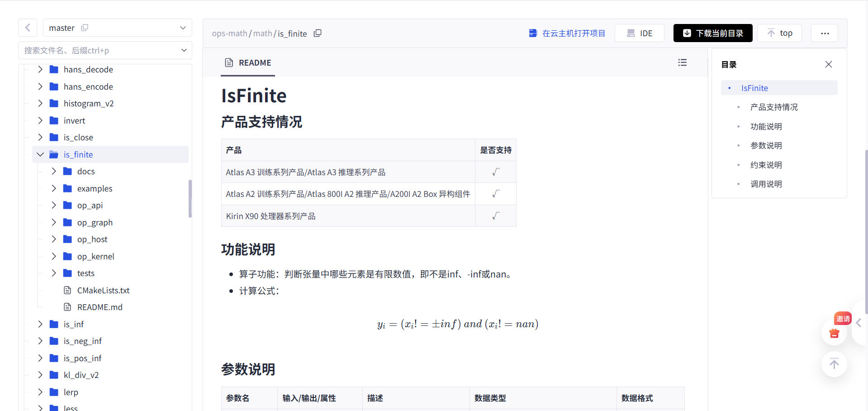Image resolution: width=868 pixels, height=411 pixels.
Task: Click the is_finite open folder icon
Action: [54, 154]
